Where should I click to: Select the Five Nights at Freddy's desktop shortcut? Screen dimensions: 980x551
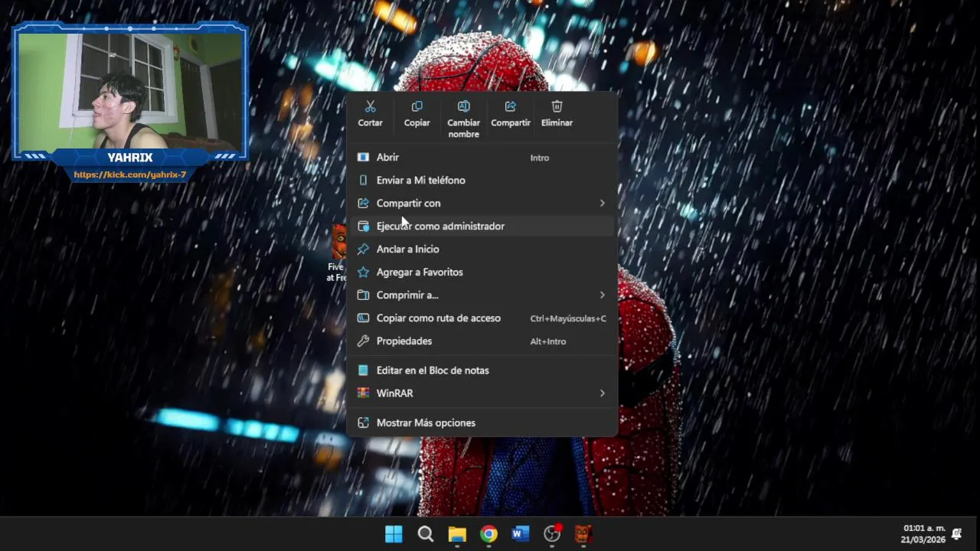click(x=338, y=253)
